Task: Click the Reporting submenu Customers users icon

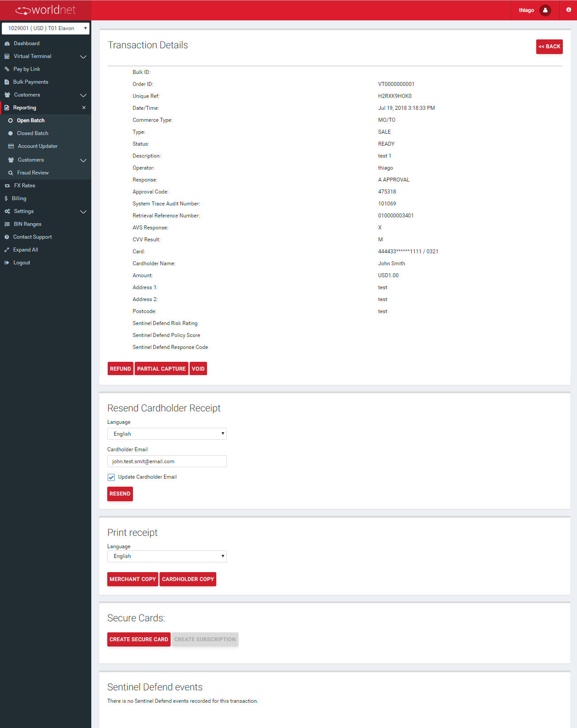Action: (x=11, y=160)
